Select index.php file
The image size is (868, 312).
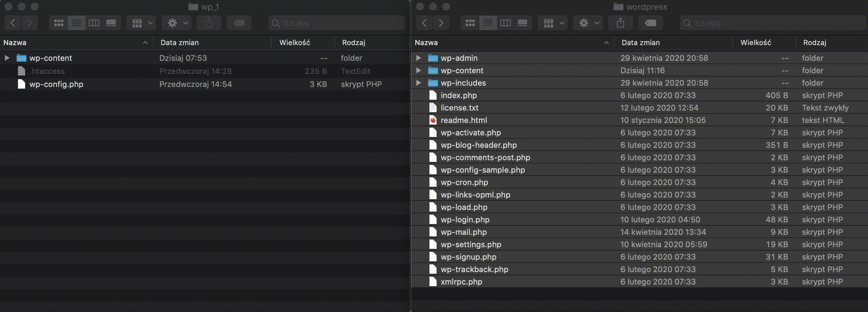(x=639, y=95)
